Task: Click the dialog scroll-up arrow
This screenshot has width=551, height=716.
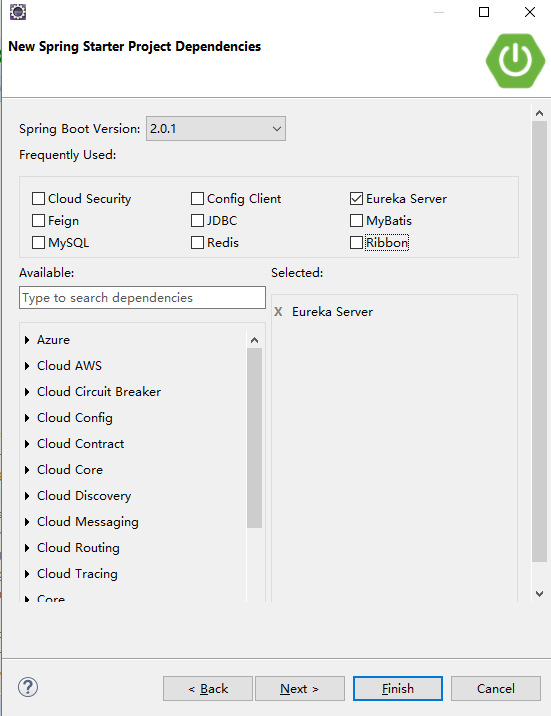Action: click(x=540, y=113)
